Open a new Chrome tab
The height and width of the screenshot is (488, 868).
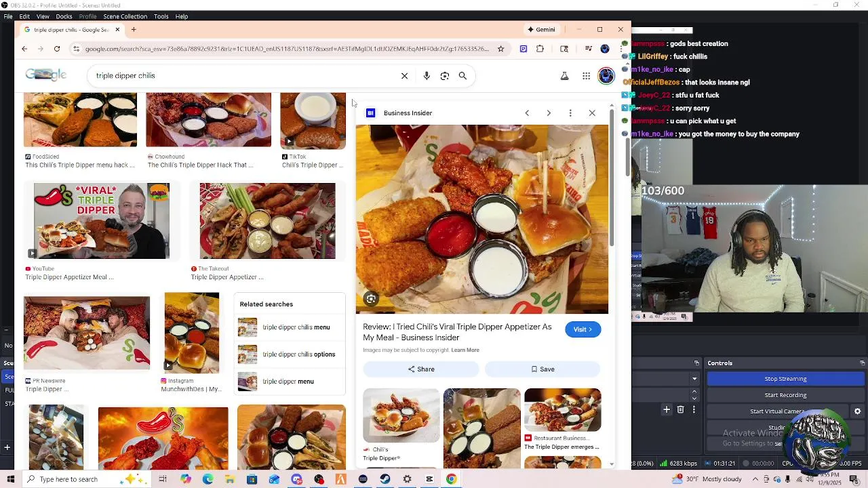click(134, 30)
